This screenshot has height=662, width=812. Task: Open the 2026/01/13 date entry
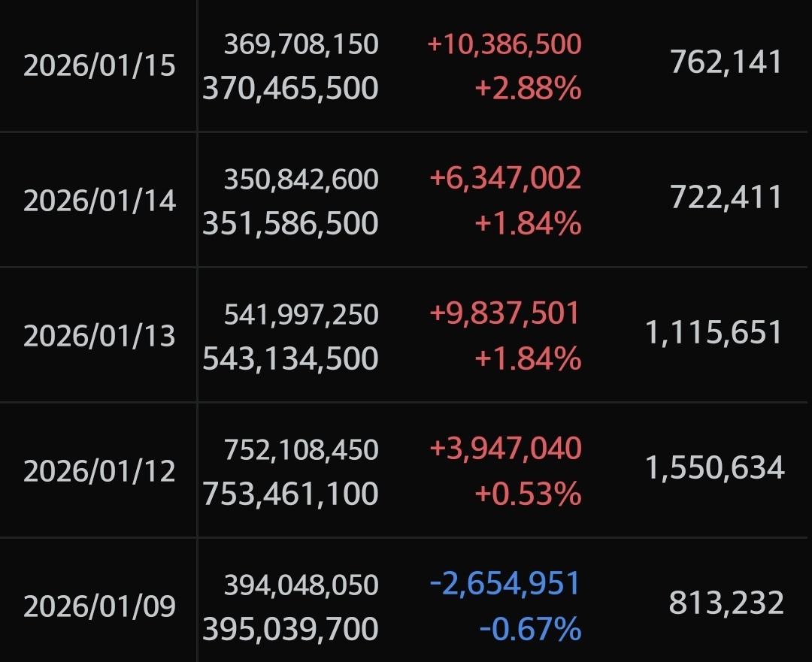click(99, 336)
